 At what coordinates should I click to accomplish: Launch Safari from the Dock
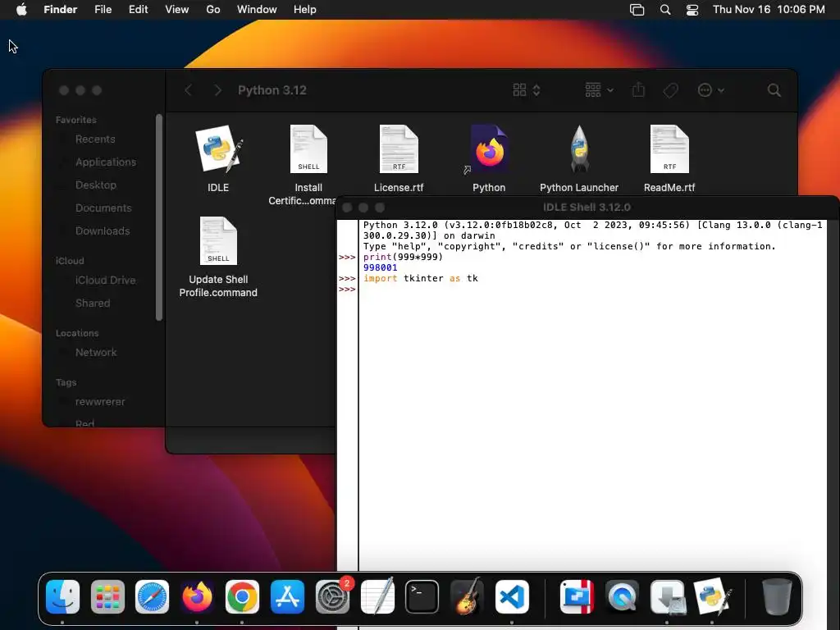(152, 597)
